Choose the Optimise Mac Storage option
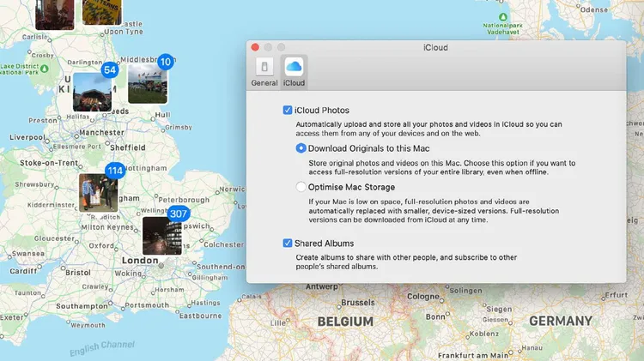Image resolution: width=644 pixels, height=361 pixels. click(x=301, y=187)
